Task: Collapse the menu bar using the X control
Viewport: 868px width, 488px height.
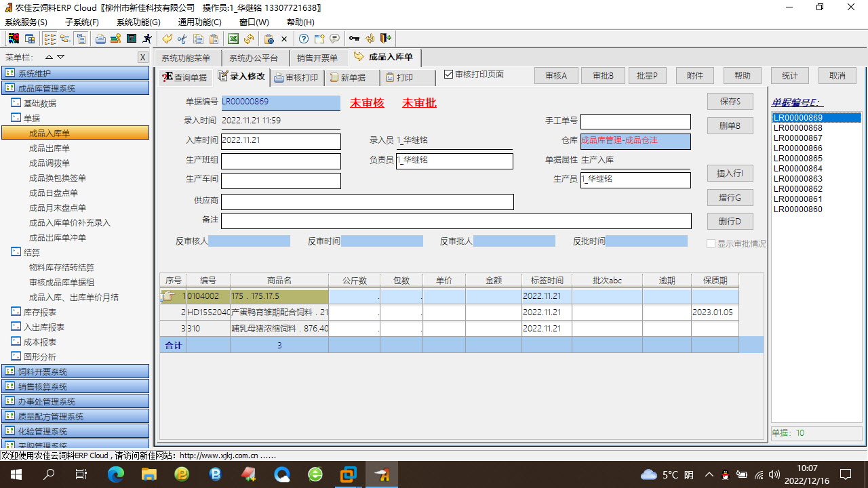Action: 142,57
